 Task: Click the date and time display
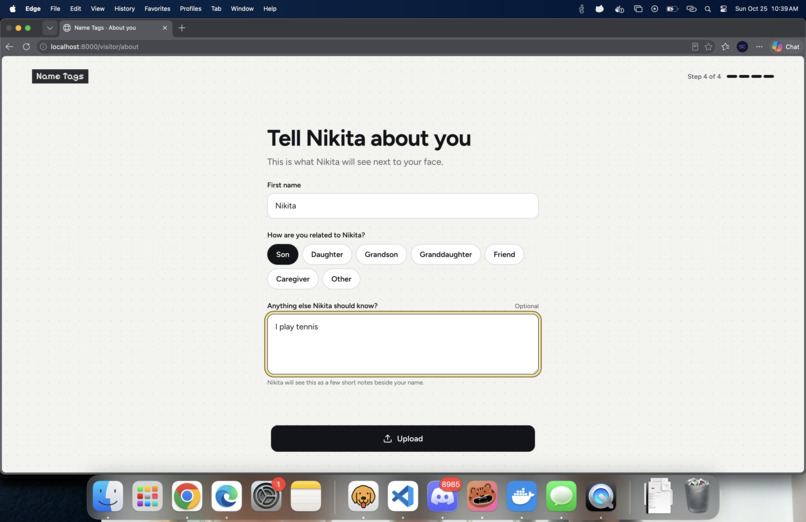766,9
